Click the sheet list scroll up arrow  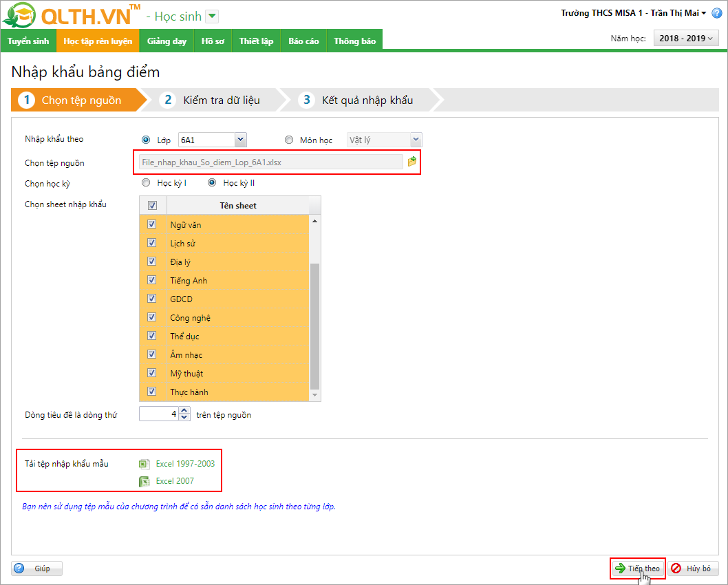click(x=314, y=221)
